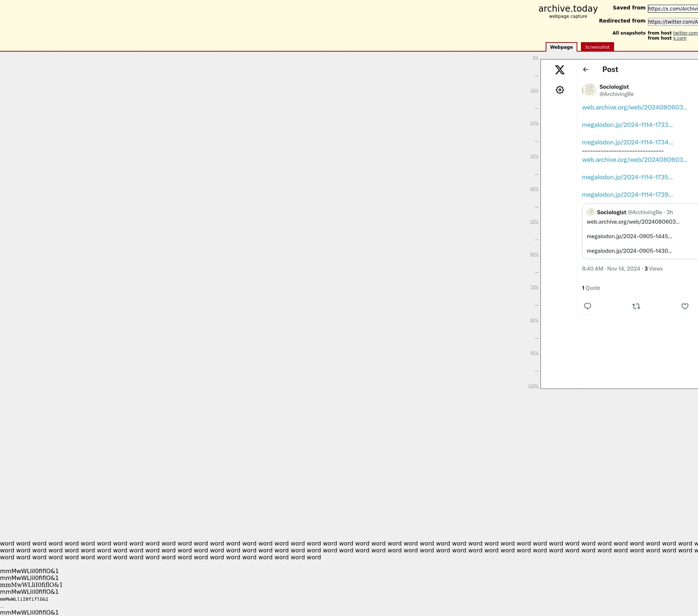Click the reply speech bubble icon
The width and height of the screenshot is (698, 616).
coord(587,306)
